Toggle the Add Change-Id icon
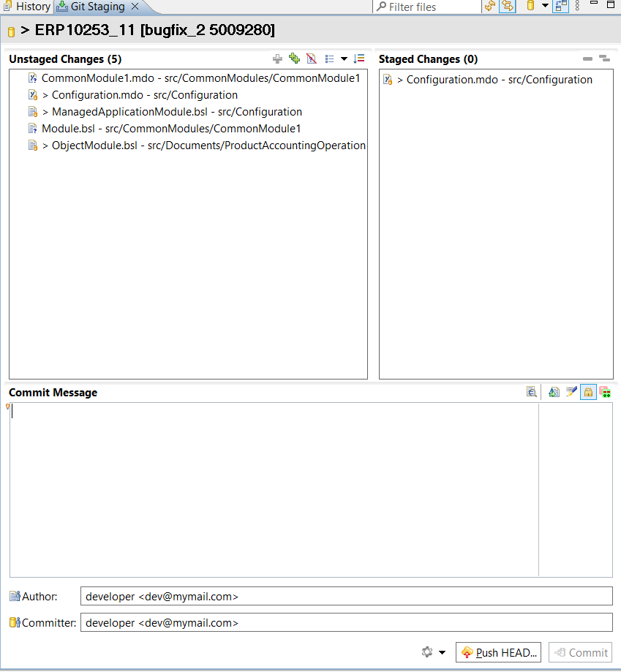Image resolution: width=621 pixels, height=672 pixels. point(605,392)
